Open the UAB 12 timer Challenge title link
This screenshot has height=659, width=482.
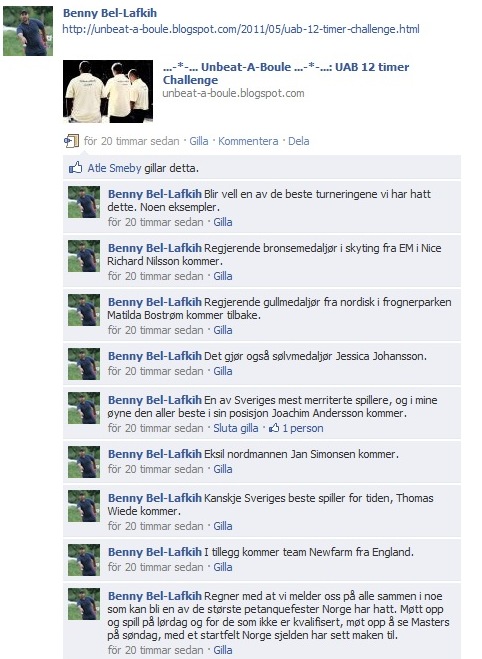(x=286, y=73)
